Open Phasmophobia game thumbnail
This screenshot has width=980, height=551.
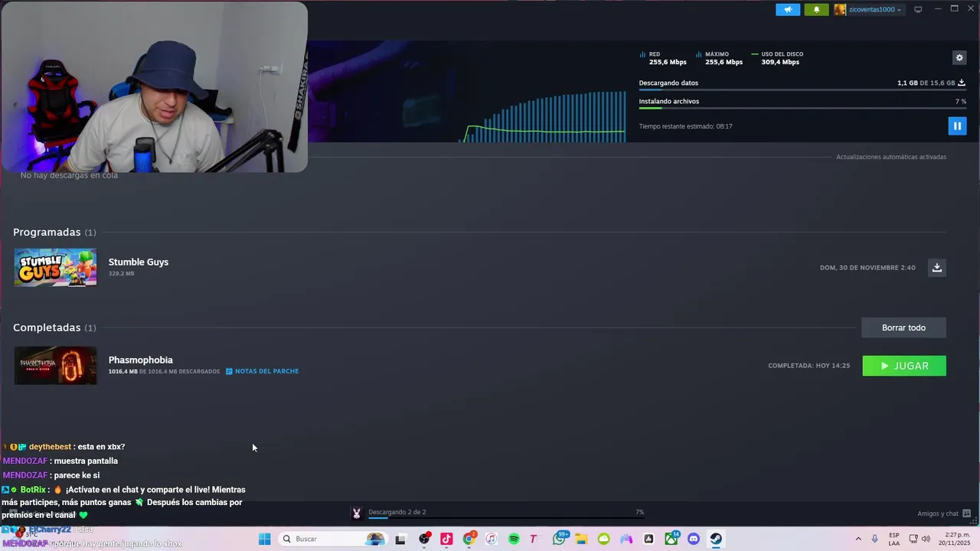point(55,365)
